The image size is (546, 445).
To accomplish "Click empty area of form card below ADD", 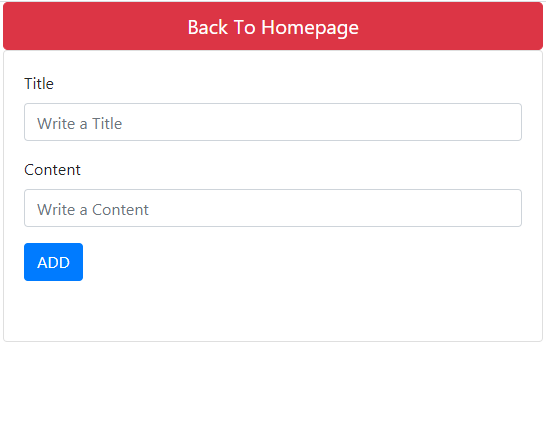I will tap(273, 311).
